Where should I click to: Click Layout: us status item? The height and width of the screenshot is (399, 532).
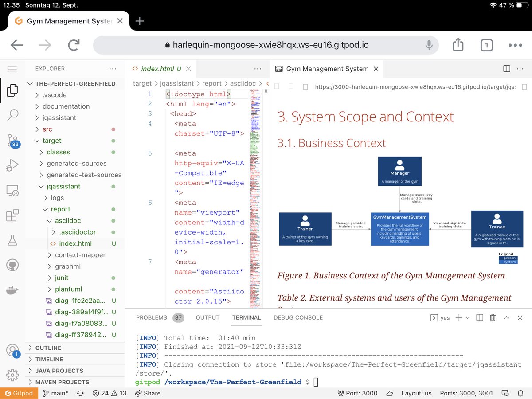click(416, 393)
